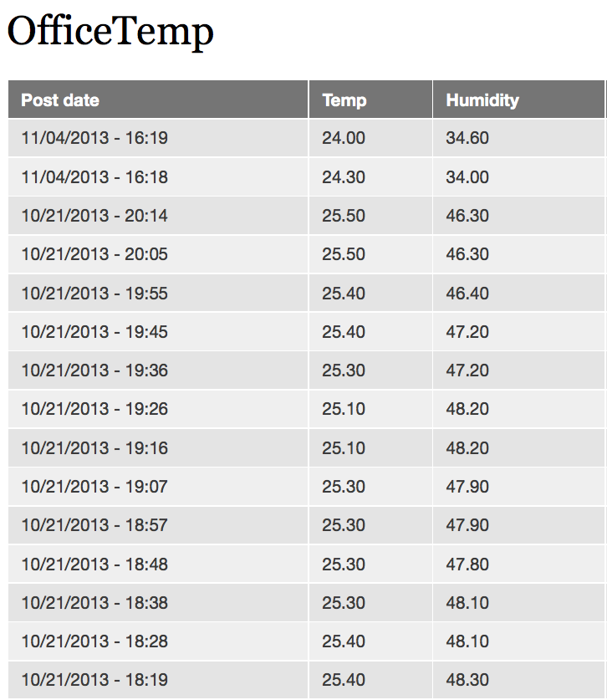607x700 pixels.
Task: Click temperature value 24.00
Action: tap(344, 138)
